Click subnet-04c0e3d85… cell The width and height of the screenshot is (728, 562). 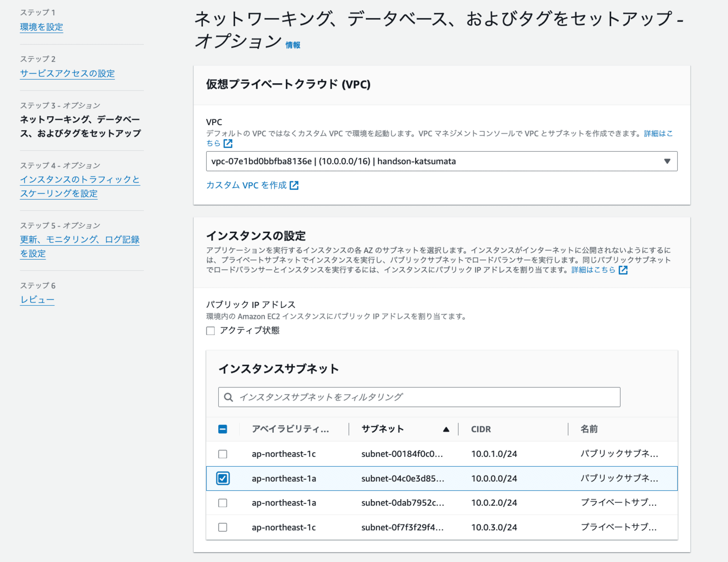pyautogui.click(x=403, y=478)
